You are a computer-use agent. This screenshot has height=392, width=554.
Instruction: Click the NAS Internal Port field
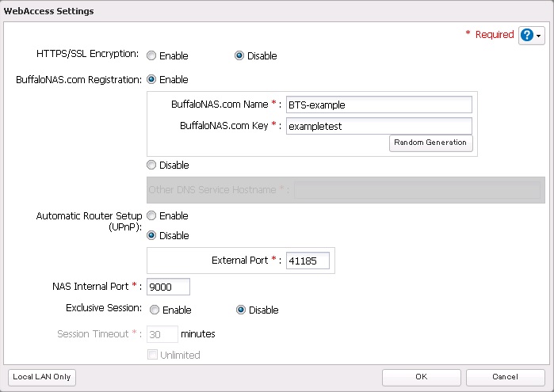coord(168,287)
